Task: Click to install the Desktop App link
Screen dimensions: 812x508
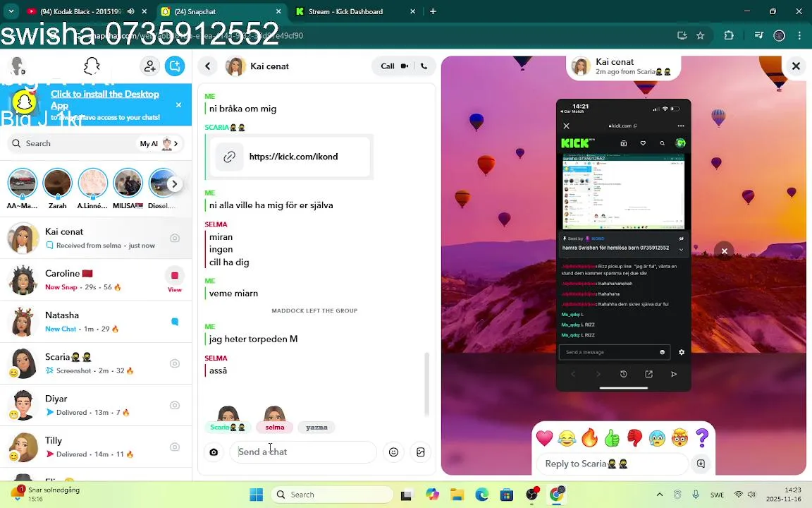Action: click(104, 99)
